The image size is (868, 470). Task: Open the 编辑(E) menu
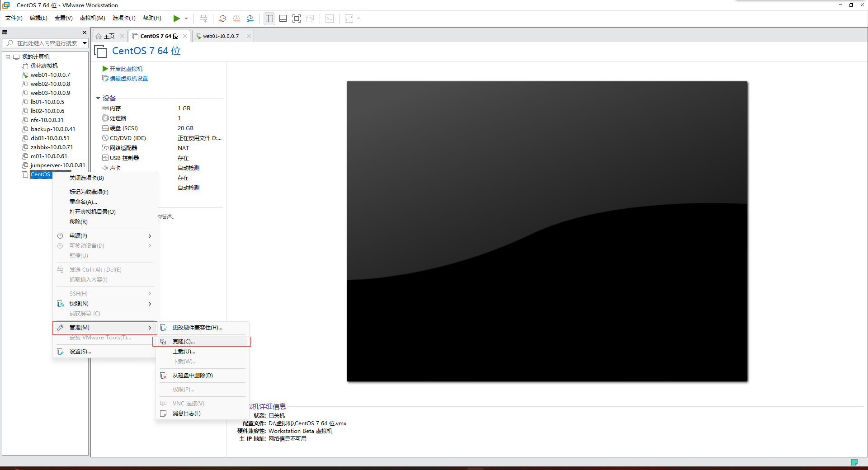pyautogui.click(x=38, y=18)
